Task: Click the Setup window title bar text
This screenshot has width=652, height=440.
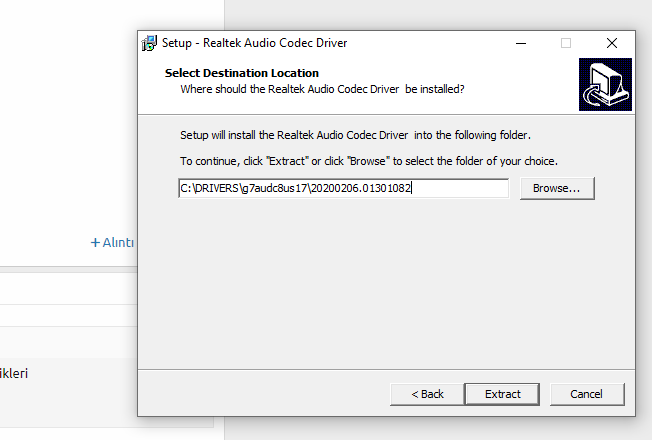Action: pyautogui.click(x=255, y=43)
